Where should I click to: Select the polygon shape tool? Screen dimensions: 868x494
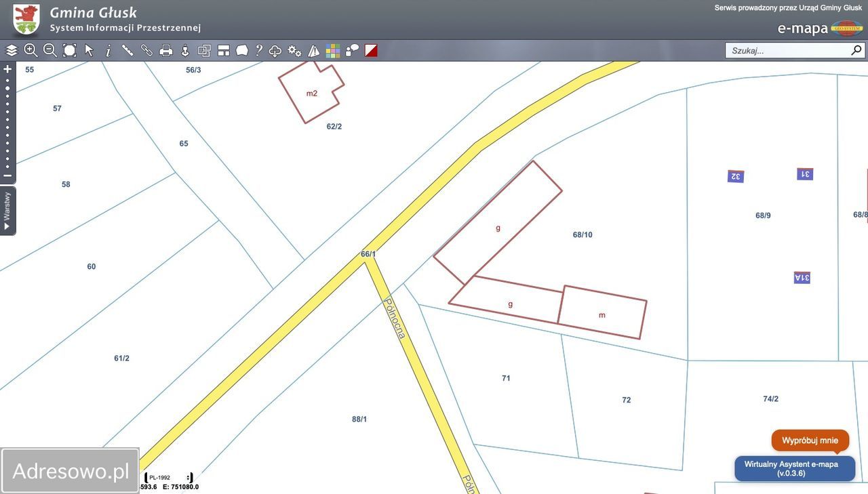tap(242, 51)
